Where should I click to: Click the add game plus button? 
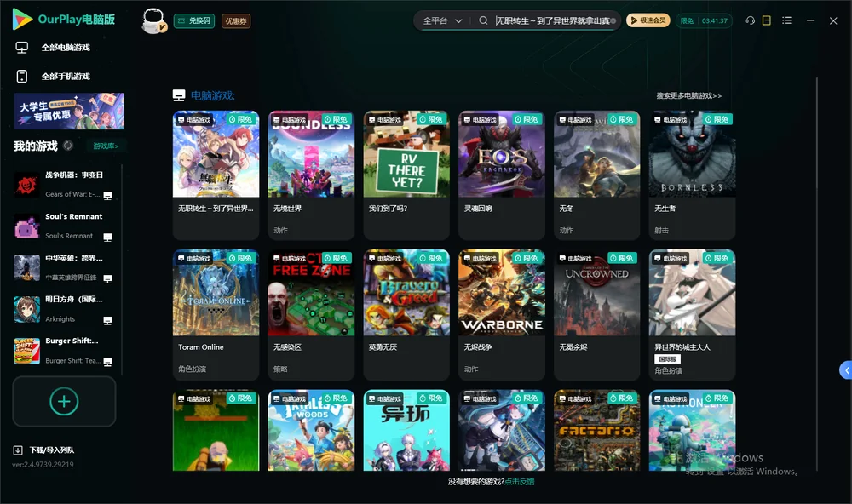tap(64, 401)
